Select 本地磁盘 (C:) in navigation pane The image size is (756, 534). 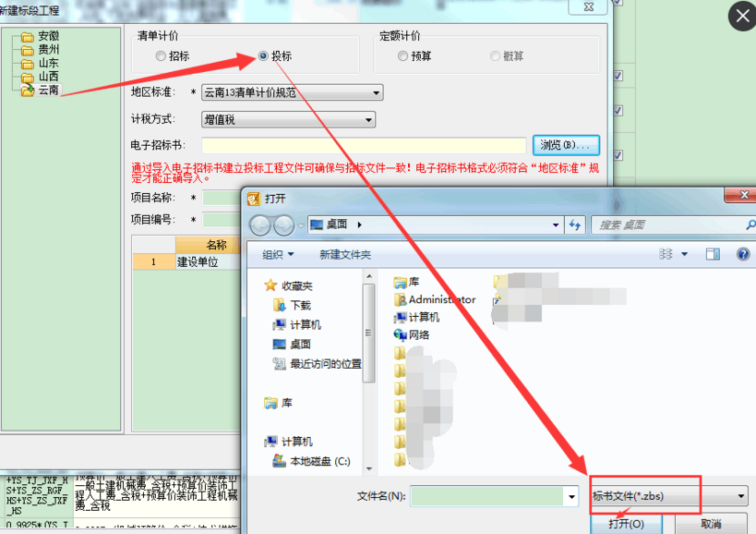point(311,461)
